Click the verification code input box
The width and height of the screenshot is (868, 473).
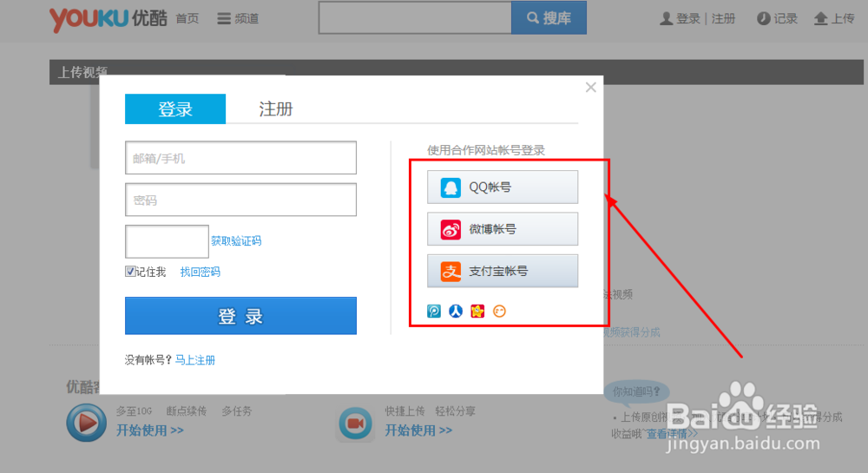click(167, 241)
